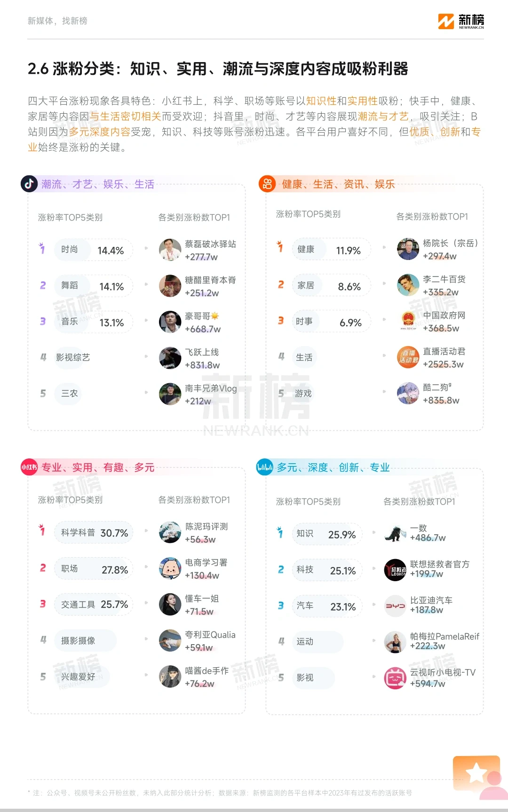Click the BYD logo avatar

pos(395,606)
